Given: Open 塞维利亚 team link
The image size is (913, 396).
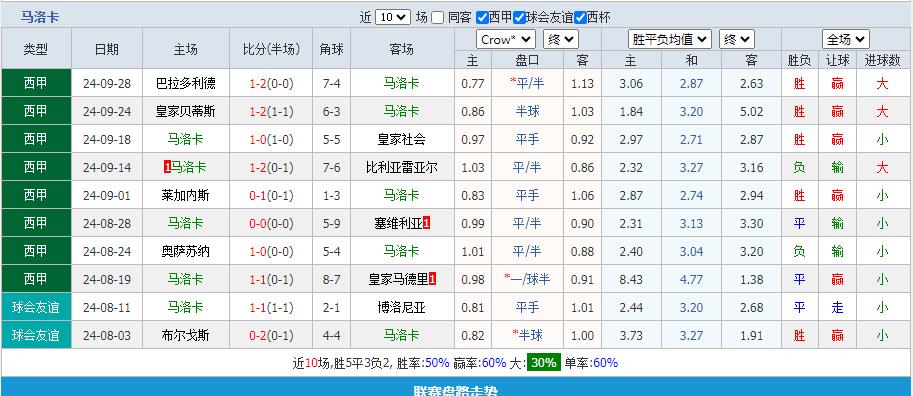Looking at the screenshot, I should click(x=398, y=223).
